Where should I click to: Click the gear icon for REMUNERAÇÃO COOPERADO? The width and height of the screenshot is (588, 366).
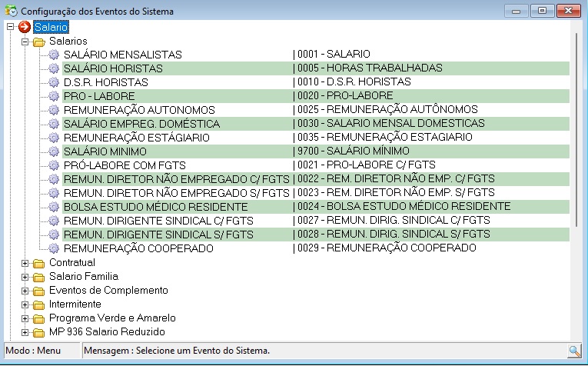[x=54, y=248]
